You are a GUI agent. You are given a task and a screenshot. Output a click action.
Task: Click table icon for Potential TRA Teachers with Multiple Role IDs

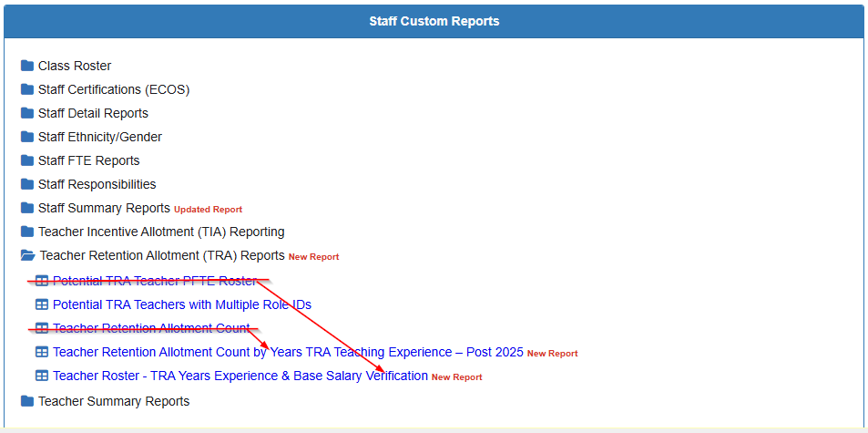tap(42, 304)
